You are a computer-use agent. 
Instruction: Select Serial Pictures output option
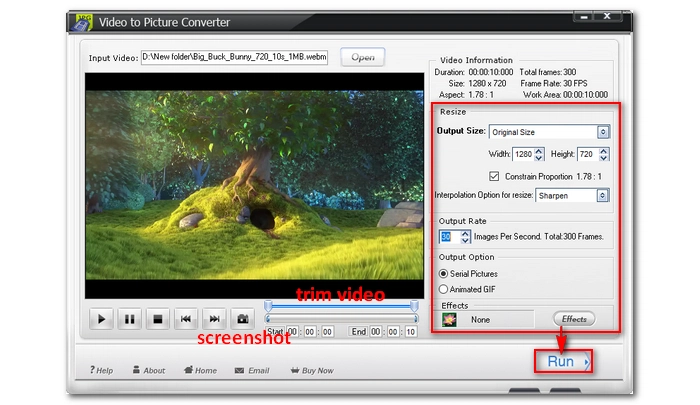445,273
